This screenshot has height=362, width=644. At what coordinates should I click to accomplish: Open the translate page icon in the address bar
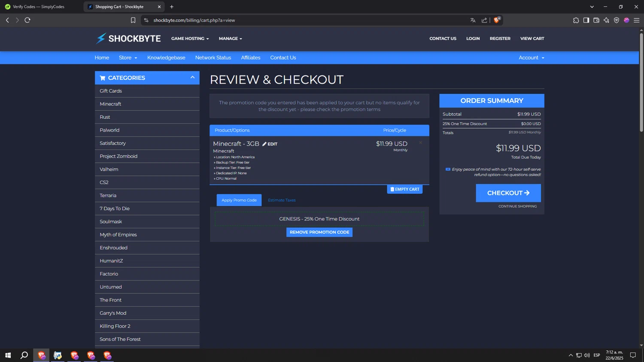(473, 20)
